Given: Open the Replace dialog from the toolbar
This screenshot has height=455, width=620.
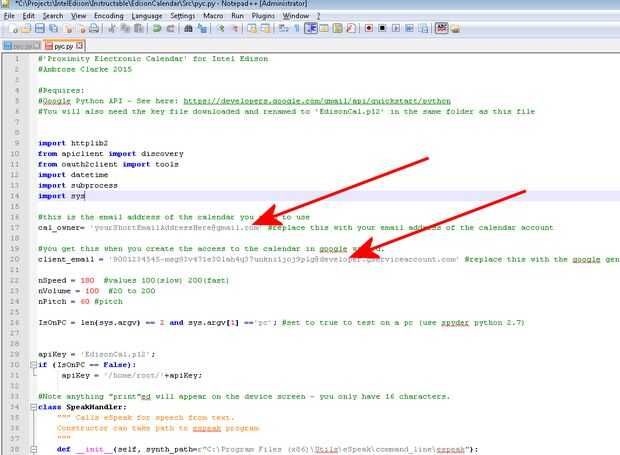Looking at the screenshot, I should (x=202, y=28).
